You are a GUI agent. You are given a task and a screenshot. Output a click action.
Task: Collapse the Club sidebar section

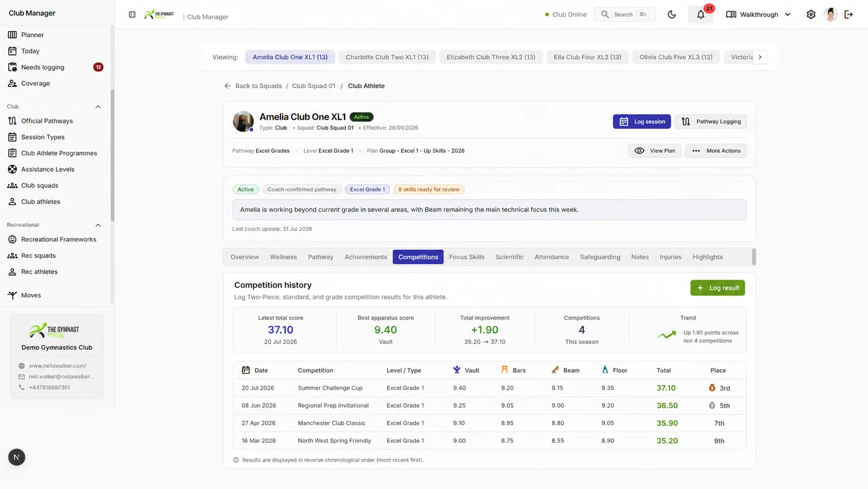[x=98, y=107]
